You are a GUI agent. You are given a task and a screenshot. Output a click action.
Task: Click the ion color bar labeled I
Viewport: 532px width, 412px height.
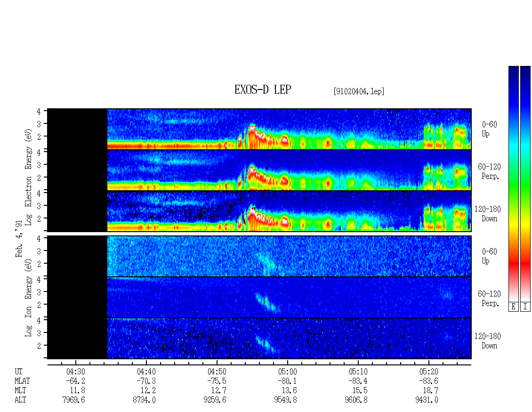coord(525,183)
